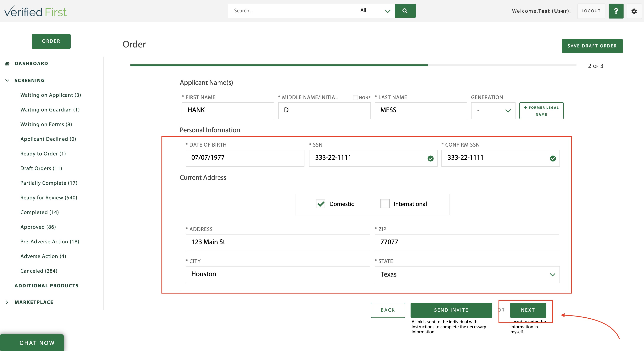Viewport: 644px width, 351px height.
Task: Click the green search magnifier button
Action: tap(405, 11)
